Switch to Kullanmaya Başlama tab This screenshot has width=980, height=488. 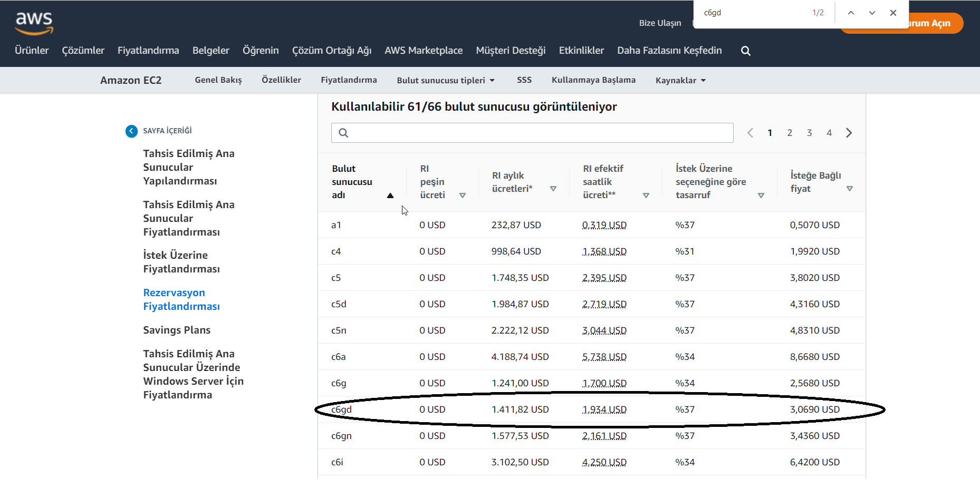593,80
